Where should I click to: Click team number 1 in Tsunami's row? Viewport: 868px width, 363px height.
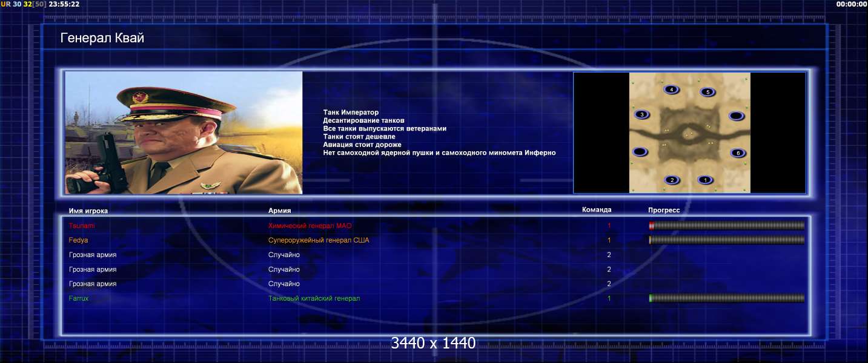coord(609,226)
